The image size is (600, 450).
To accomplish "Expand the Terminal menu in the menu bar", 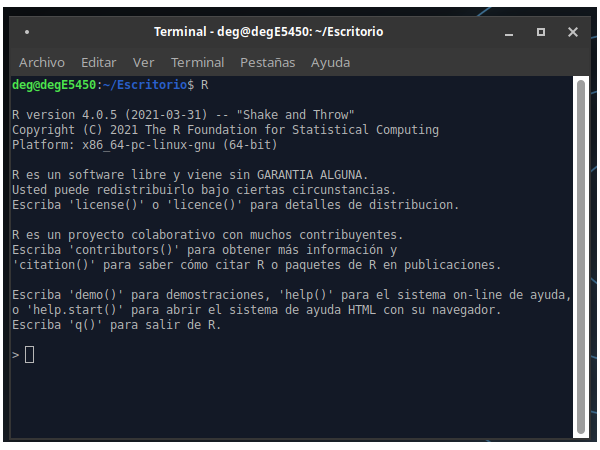I will click(197, 62).
